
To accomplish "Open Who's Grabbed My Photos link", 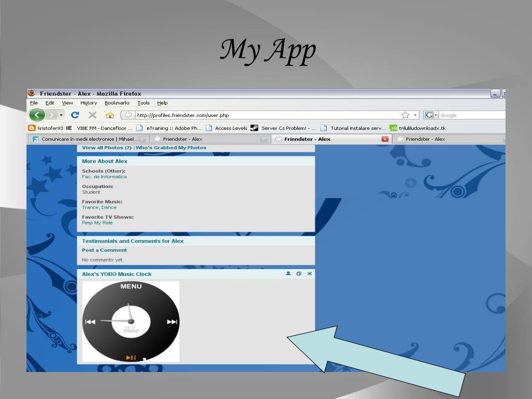I will click(x=171, y=148).
